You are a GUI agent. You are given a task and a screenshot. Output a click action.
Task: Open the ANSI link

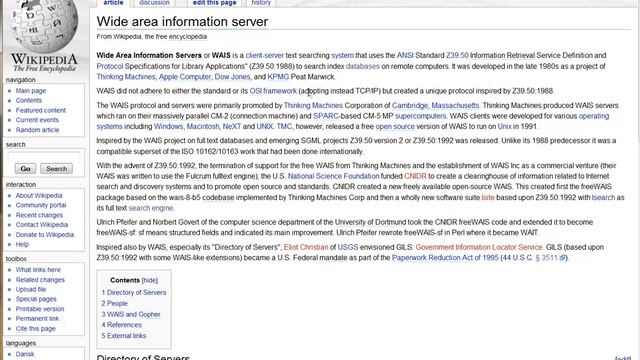coord(405,56)
